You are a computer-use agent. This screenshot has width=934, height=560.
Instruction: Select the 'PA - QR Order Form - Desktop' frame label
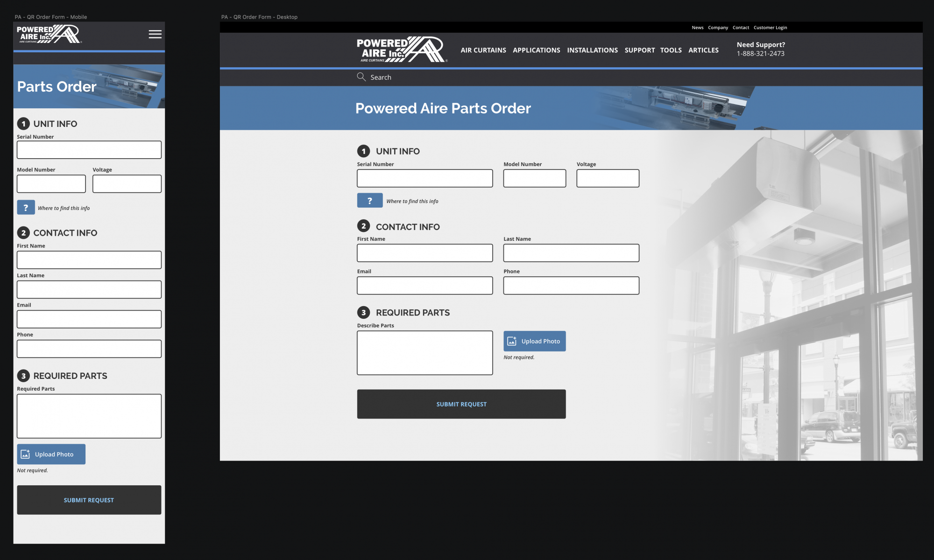pyautogui.click(x=259, y=17)
